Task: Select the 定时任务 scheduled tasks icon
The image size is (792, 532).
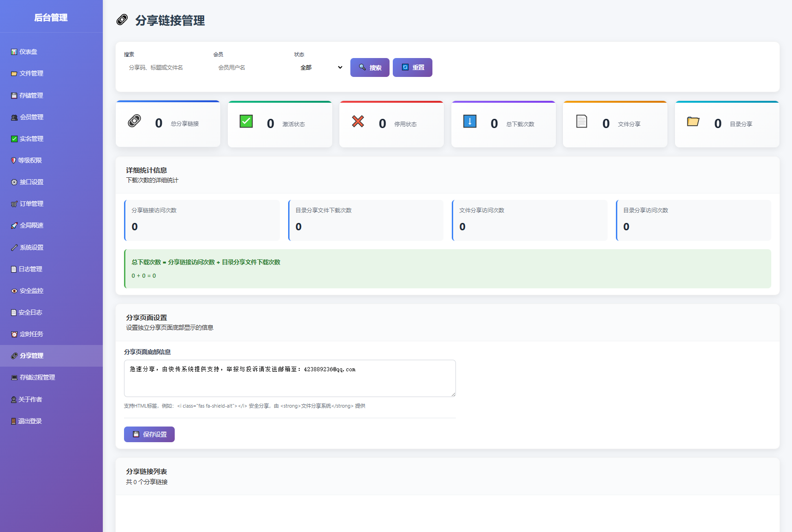Action: pos(14,334)
